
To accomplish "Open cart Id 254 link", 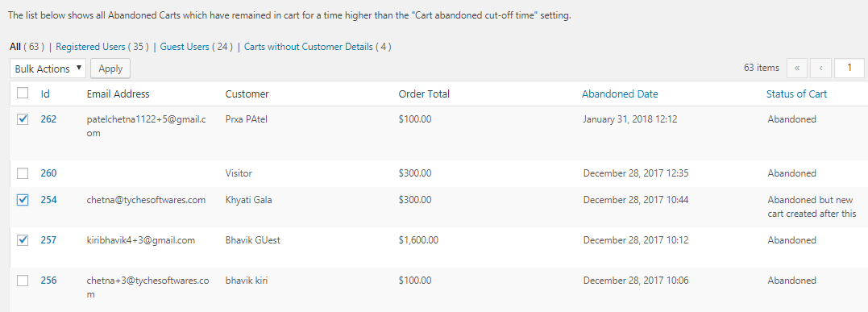I will tap(48, 200).
